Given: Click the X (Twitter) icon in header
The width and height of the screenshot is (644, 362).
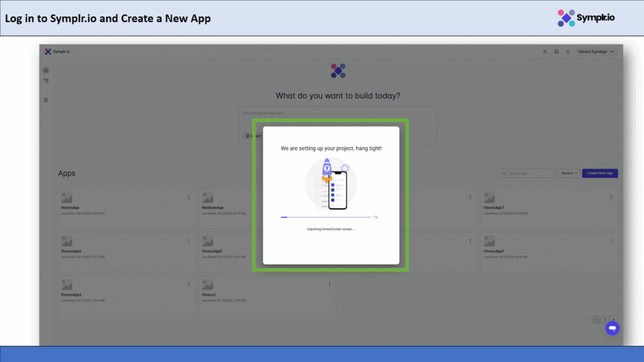Looking at the screenshot, I should click(x=545, y=52).
